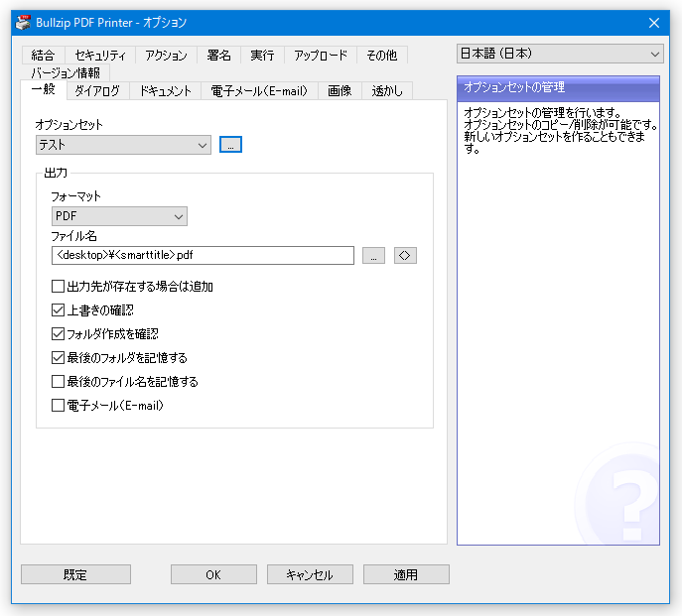Close the options dialog window
682x616 pixels.
[654, 23]
